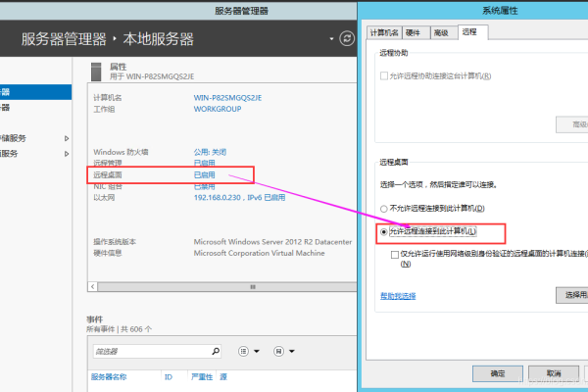Click the WIN-P82SMGQS2JE computer name link

[x=234, y=98]
